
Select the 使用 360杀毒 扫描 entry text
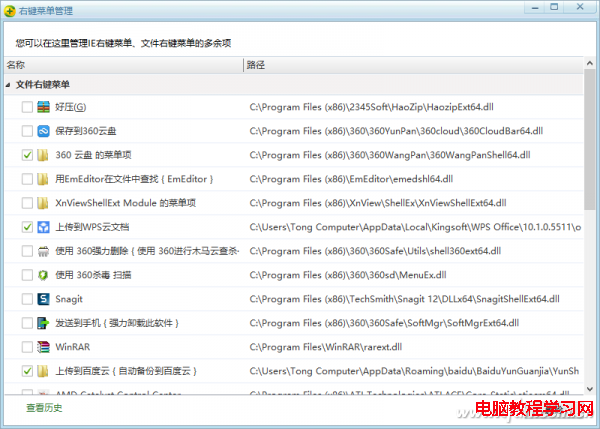point(93,275)
